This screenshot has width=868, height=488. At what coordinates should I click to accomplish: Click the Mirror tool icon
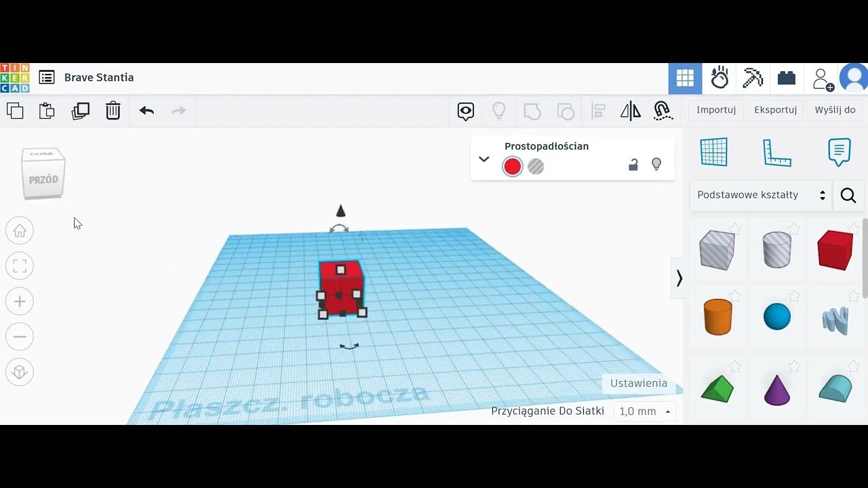[631, 111]
